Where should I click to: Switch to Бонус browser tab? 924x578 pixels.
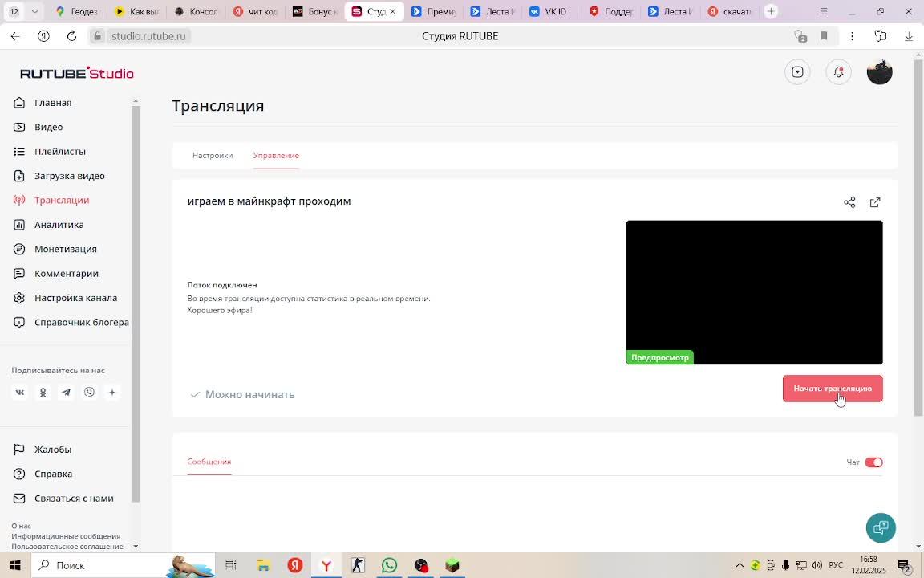tap(314, 12)
